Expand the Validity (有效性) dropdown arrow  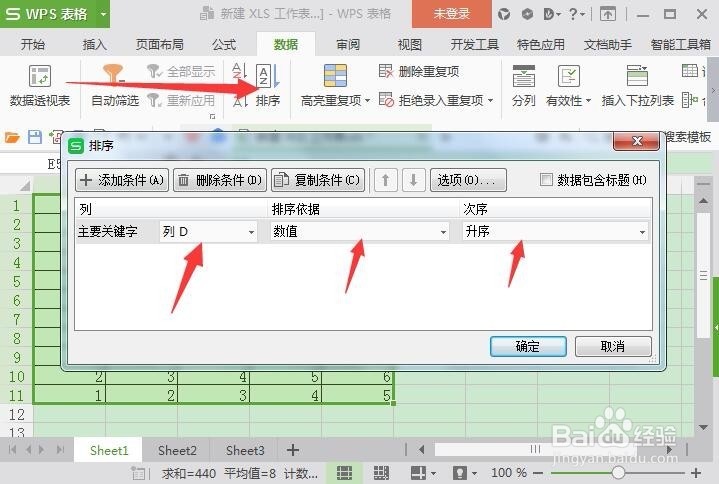tap(588, 101)
